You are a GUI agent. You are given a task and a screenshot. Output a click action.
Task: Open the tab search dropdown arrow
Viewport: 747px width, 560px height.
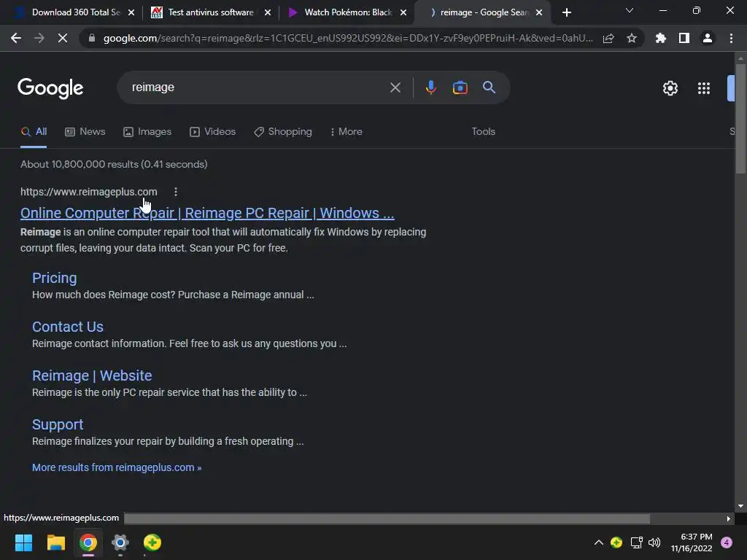pos(630,10)
